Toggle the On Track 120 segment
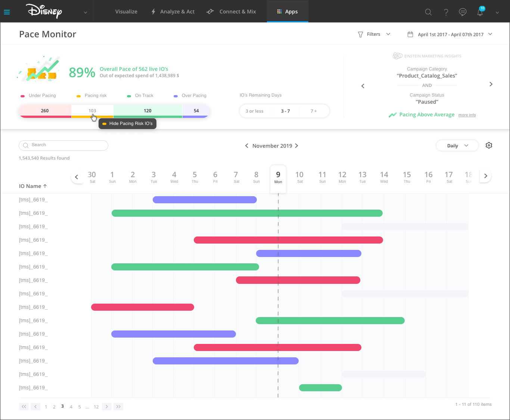This screenshot has height=420, width=510. pos(147,111)
